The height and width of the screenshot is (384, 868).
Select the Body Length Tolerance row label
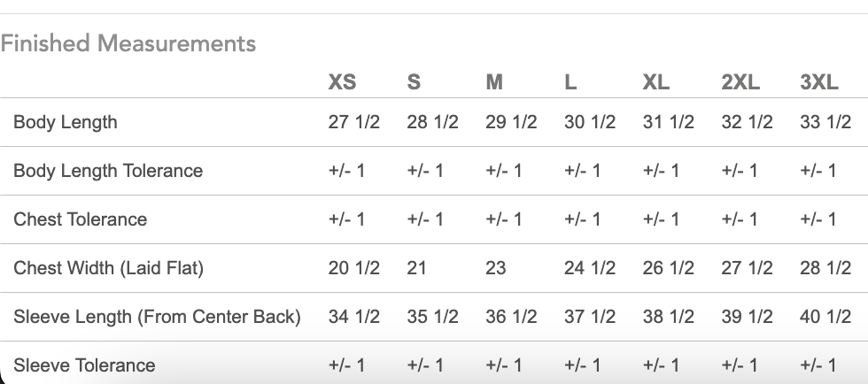[108, 171]
